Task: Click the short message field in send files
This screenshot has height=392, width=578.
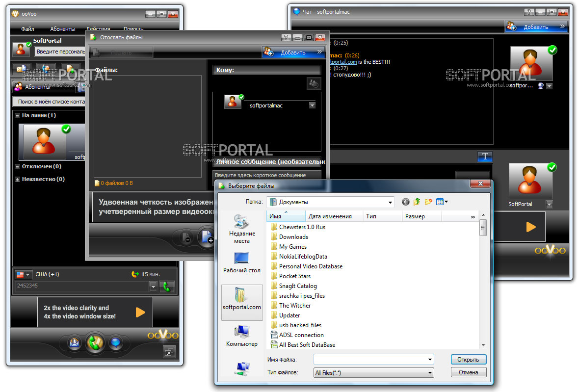Action: pos(267,175)
